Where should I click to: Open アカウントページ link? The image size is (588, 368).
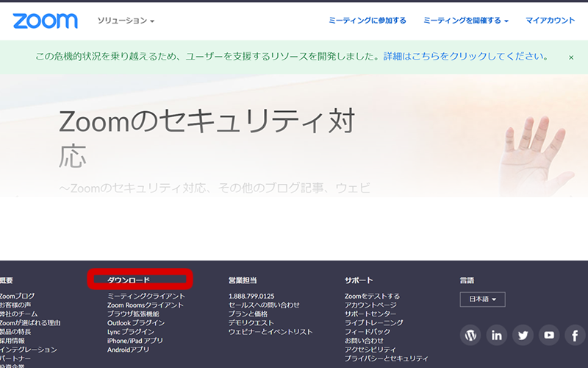(x=370, y=305)
